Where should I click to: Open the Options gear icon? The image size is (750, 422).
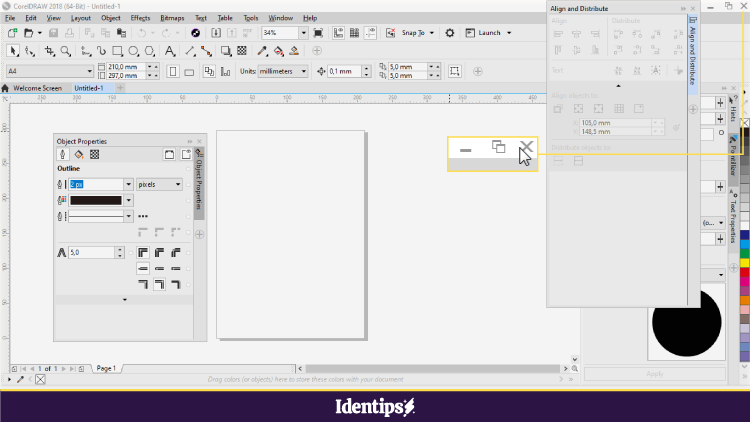[x=450, y=33]
